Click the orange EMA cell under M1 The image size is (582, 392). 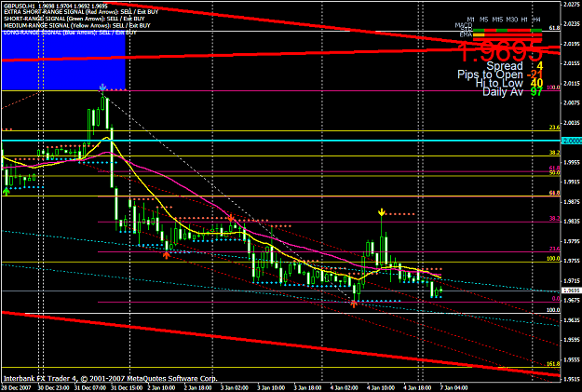(479, 34)
